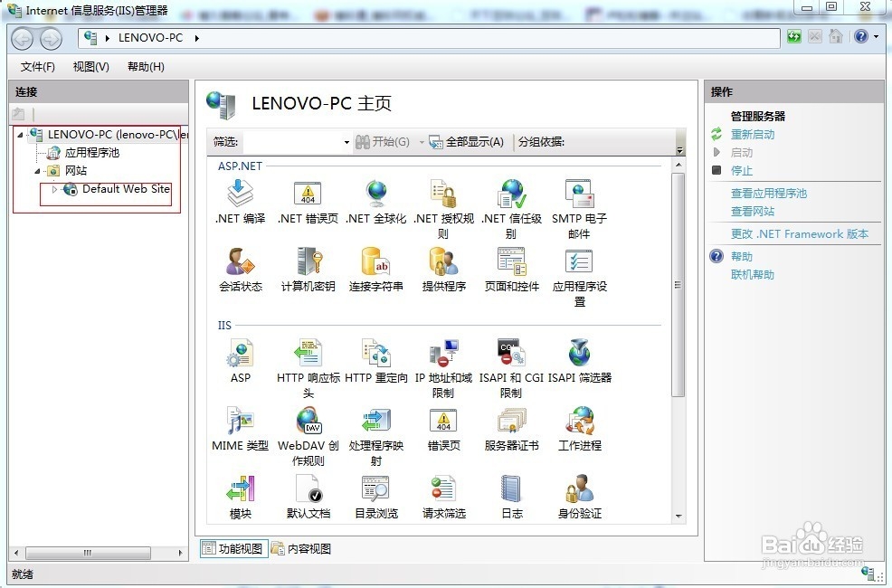Open the .NET 编译 feature icon
892x588 pixels.
pos(240,194)
